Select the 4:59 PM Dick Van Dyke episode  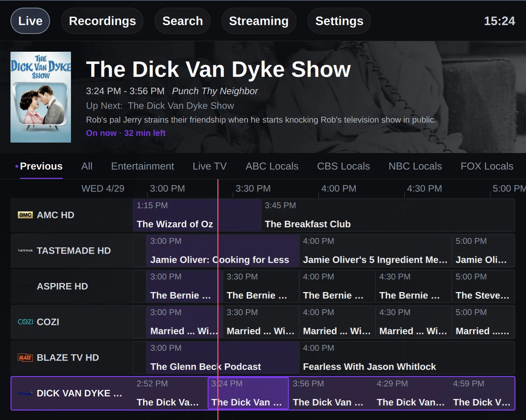(x=482, y=393)
